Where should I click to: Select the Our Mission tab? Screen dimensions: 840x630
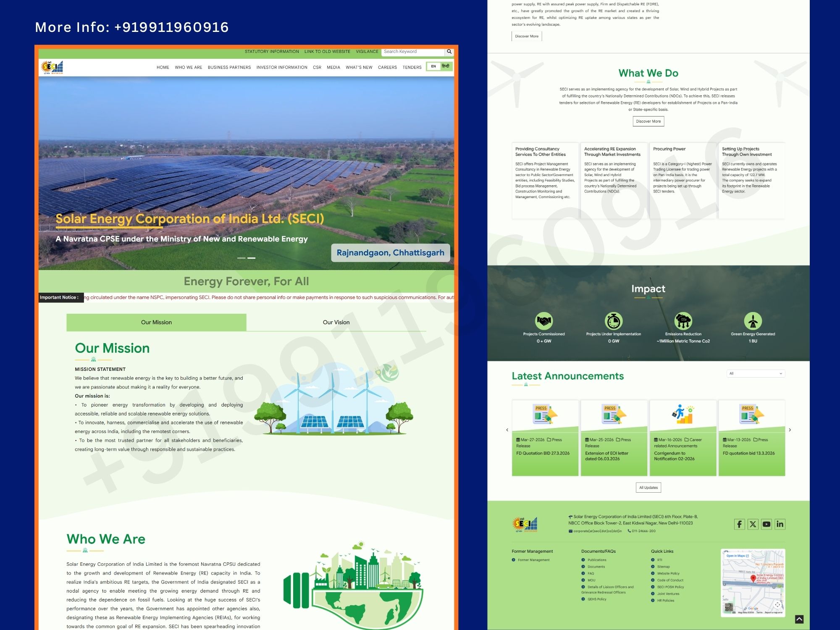click(x=156, y=322)
